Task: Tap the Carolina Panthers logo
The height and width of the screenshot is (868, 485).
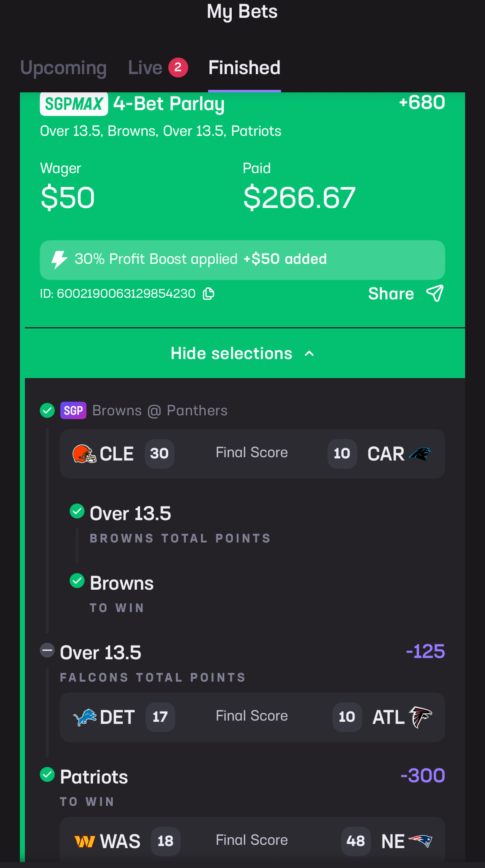Action: pyautogui.click(x=420, y=454)
